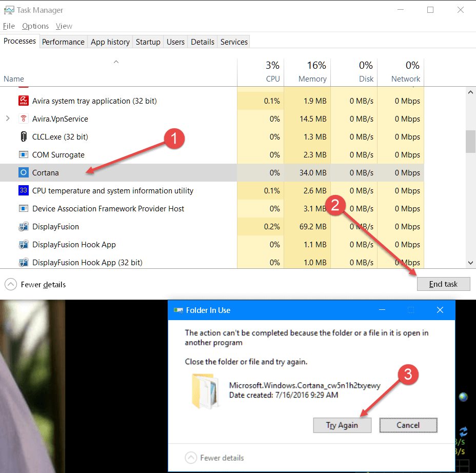Click Cortana's 34.0 MB memory value

[x=313, y=173]
